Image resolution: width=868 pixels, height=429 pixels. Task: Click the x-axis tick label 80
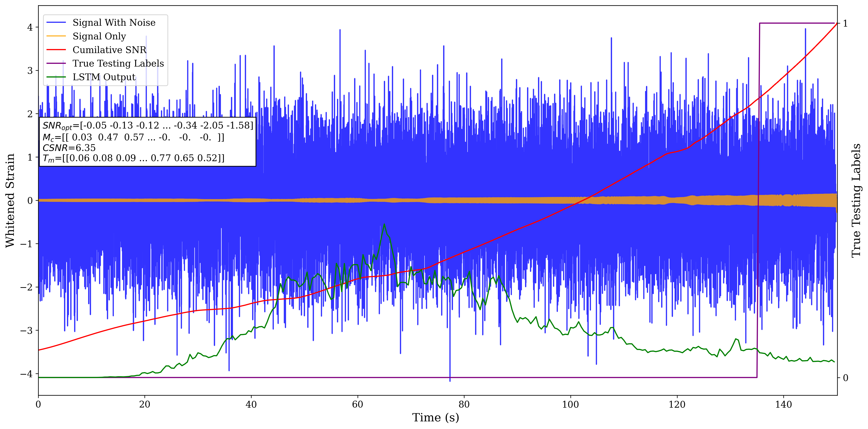coord(464,404)
